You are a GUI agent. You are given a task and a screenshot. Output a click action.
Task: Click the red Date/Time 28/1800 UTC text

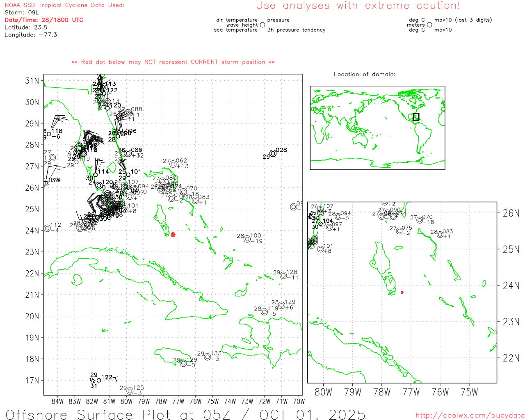pyautogui.click(x=44, y=20)
